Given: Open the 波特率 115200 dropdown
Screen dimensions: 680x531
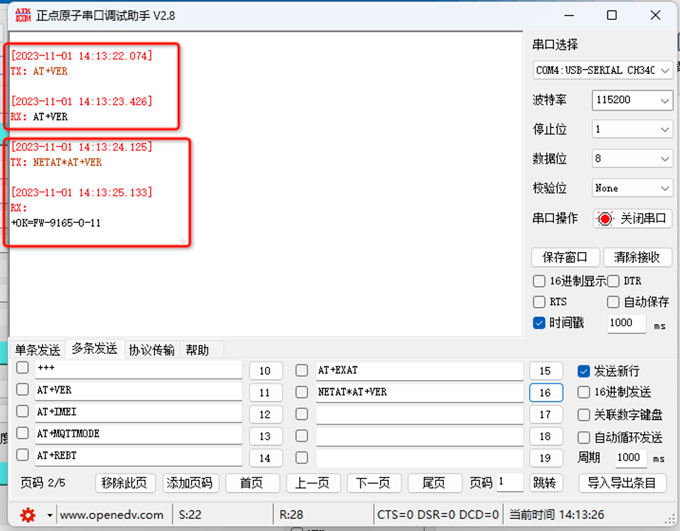Looking at the screenshot, I should click(x=631, y=101).
